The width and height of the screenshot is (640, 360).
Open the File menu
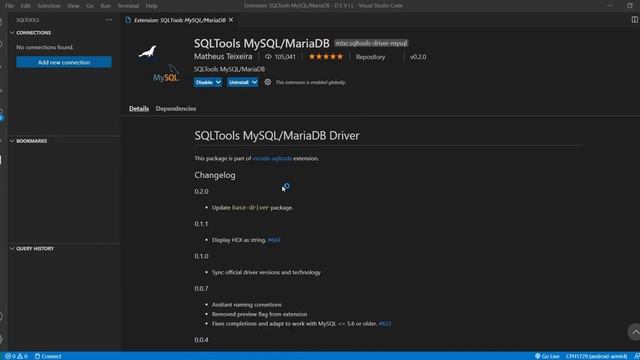tap(9, 6)
